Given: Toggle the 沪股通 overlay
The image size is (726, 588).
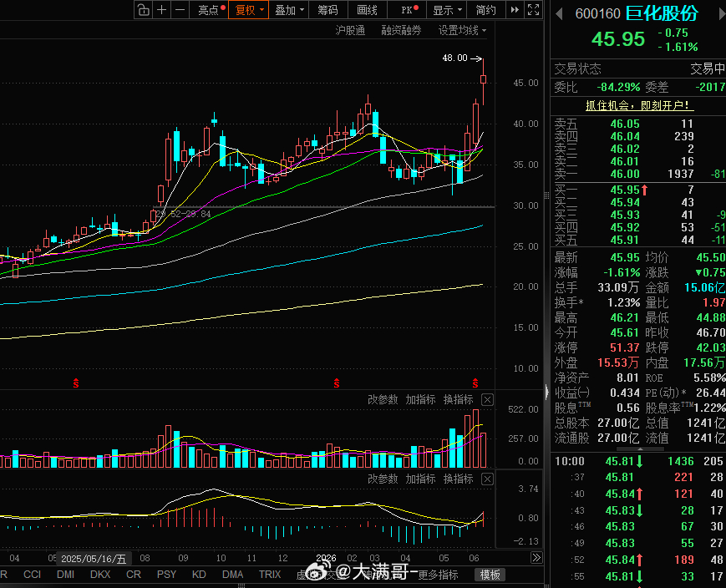Looking at the screenshot, I should click(350, 31).
